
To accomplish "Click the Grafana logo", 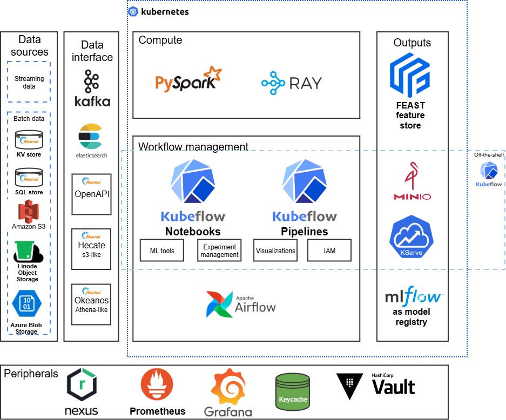I will tap(228, 392).
